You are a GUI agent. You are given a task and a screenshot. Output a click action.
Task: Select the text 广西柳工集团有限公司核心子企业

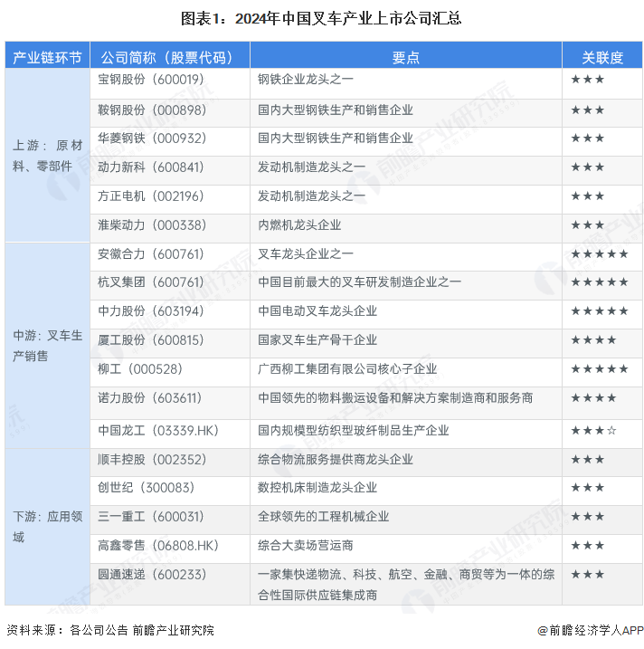pyautogui.click(x=347, y=368)
